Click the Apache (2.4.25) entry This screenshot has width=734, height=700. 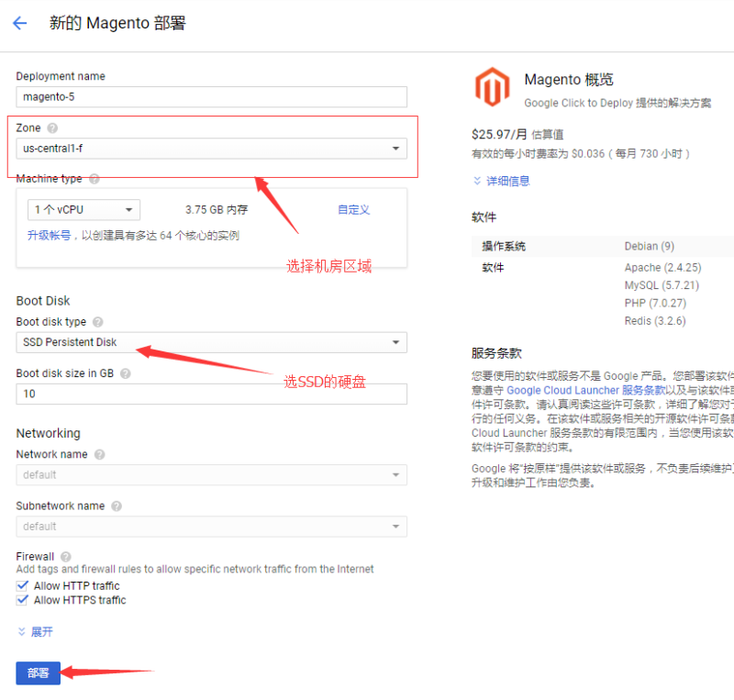[x=662, y=268]
